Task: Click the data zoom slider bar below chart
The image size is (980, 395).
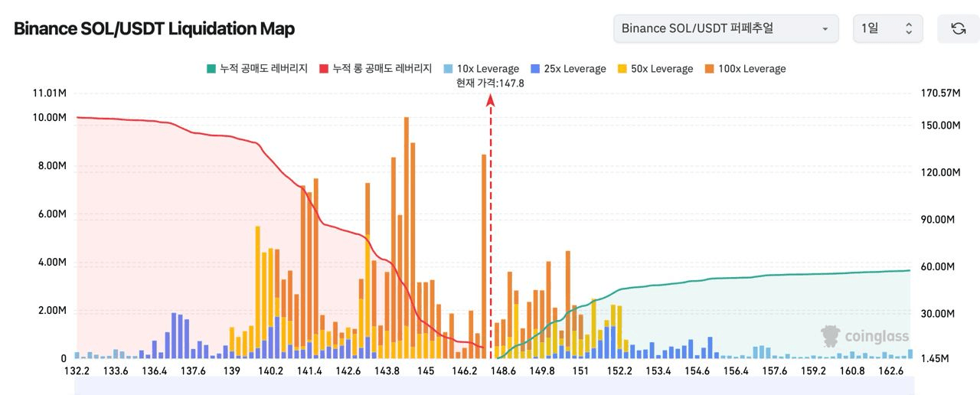Action: [x=494, y=387]
